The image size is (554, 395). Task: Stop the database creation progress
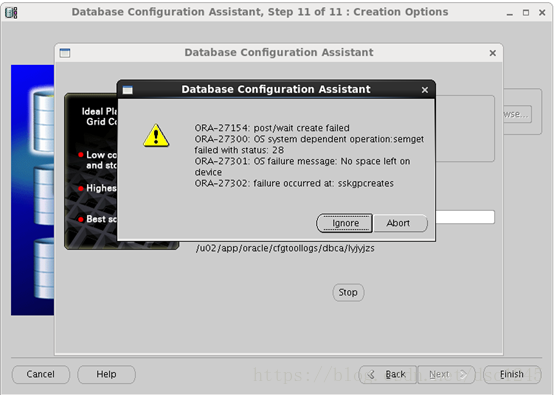click(348, 292)
